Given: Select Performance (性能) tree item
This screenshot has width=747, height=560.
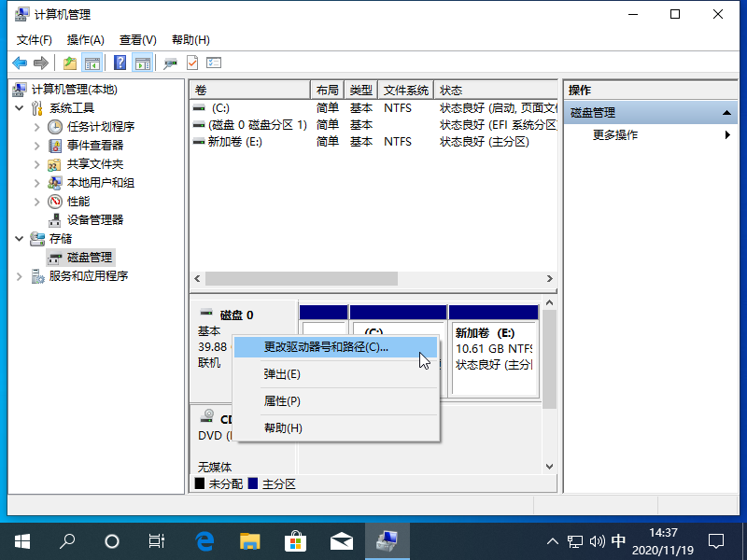Looking at the screenshot, I should pos(78,202).
